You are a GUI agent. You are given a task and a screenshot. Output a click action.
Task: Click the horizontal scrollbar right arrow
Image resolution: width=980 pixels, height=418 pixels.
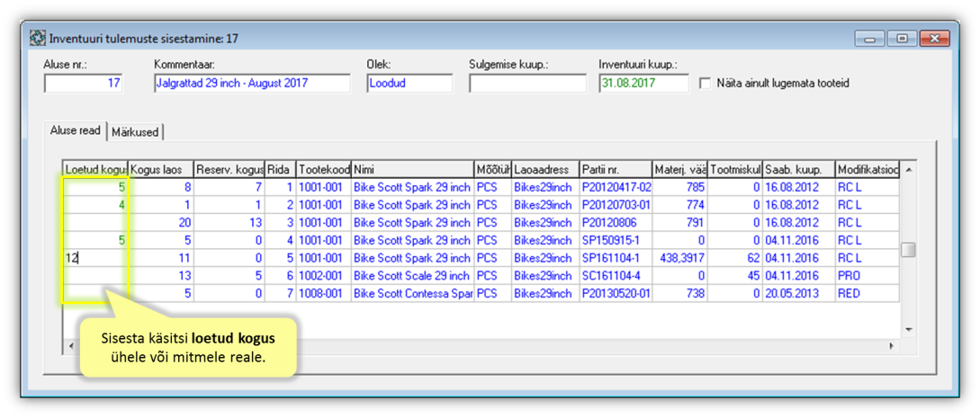point(892,345)
